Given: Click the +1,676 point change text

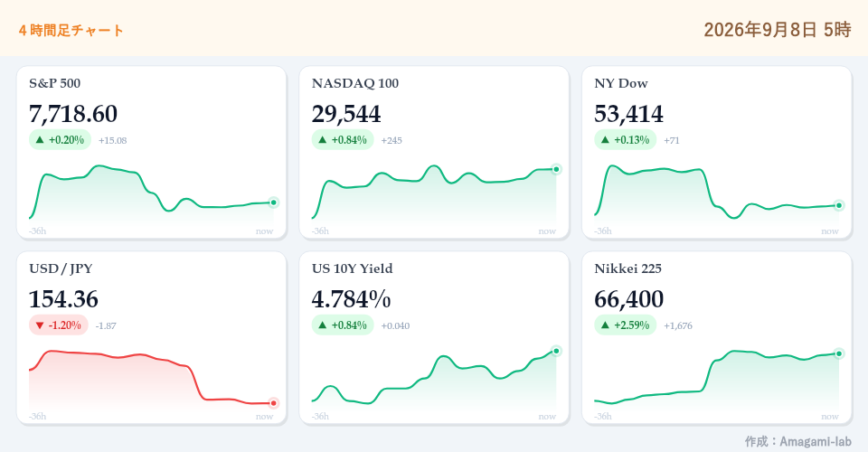Looking at the screenshot, I should (x=678, y=325).
